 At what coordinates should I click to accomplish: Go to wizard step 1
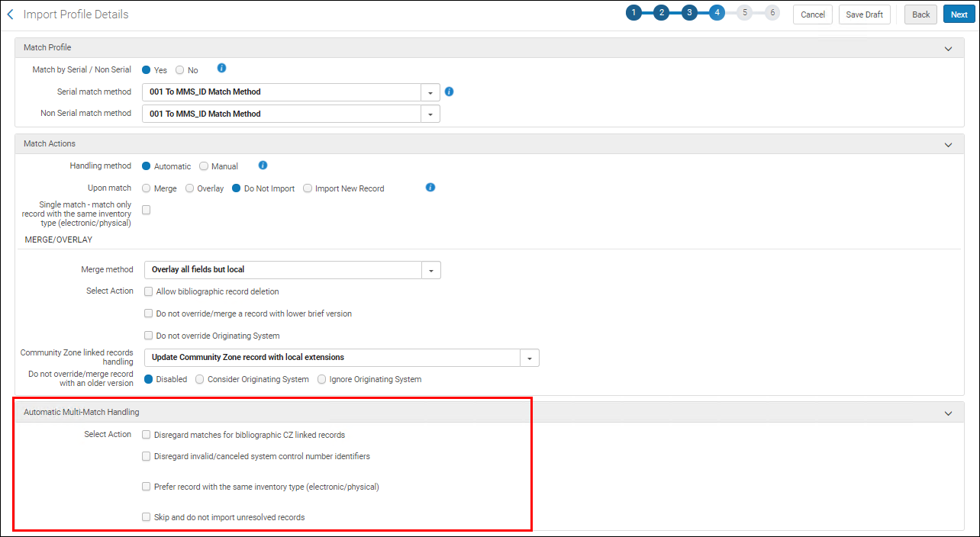(x=633, y=13)
